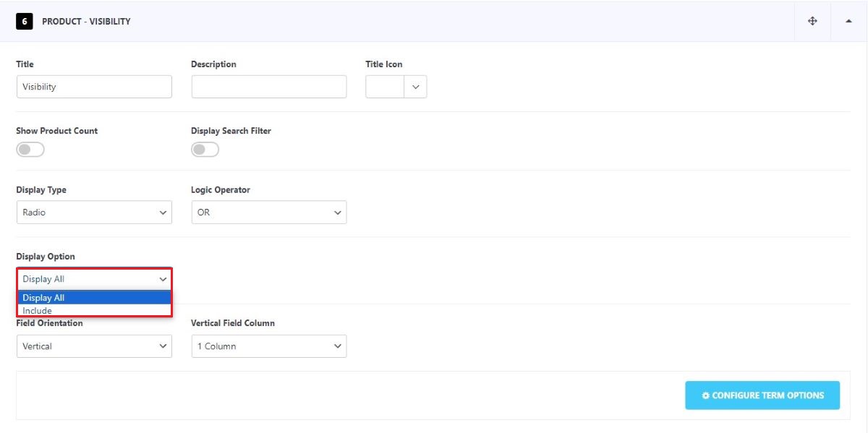Open Field Orientation Vertical dropdown
The width and height of the screenshot is (868, 433).
click(94, 346)
